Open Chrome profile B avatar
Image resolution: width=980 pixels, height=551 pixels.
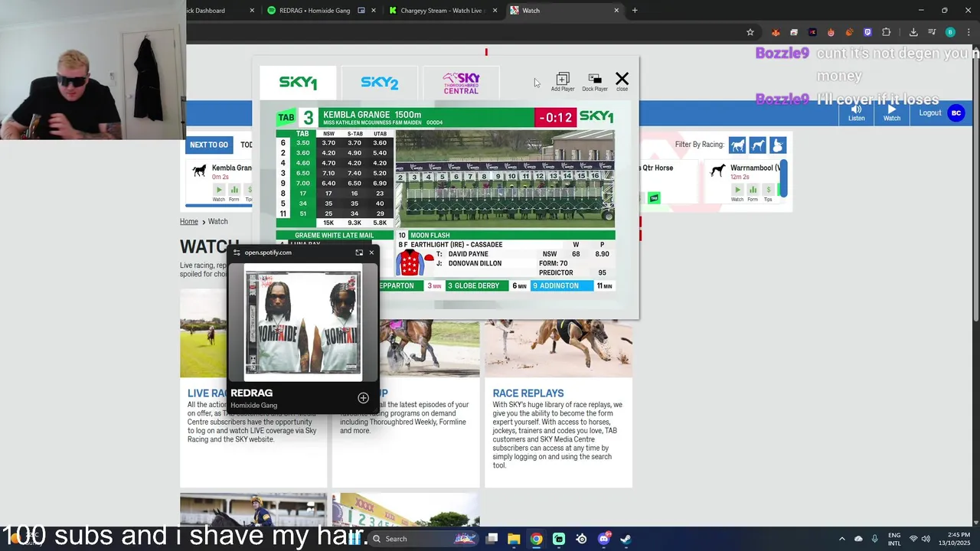tap(950, 32)
